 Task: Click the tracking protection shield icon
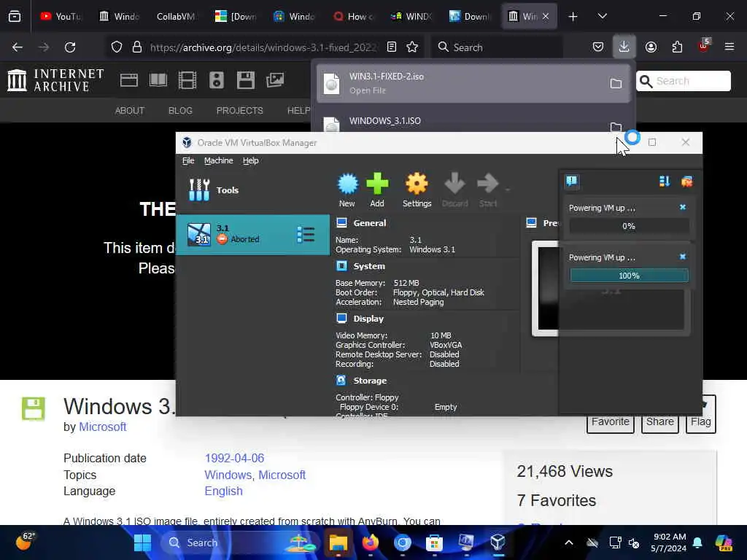pyautogui.click(x=117, y=47)
